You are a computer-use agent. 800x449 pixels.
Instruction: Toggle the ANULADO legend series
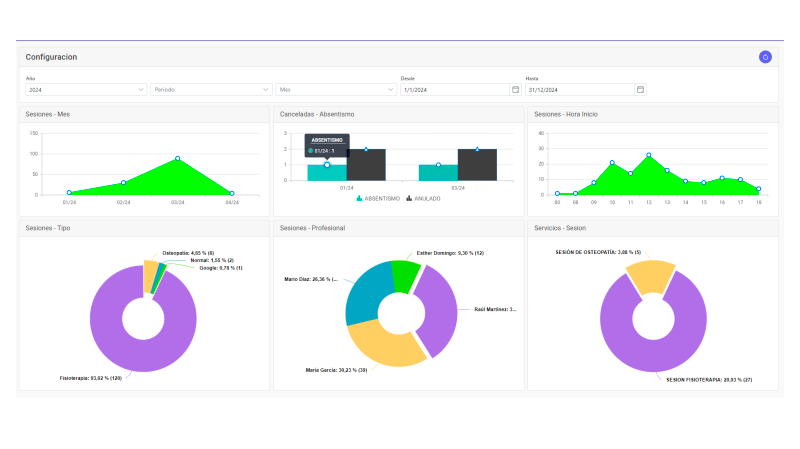423,198
